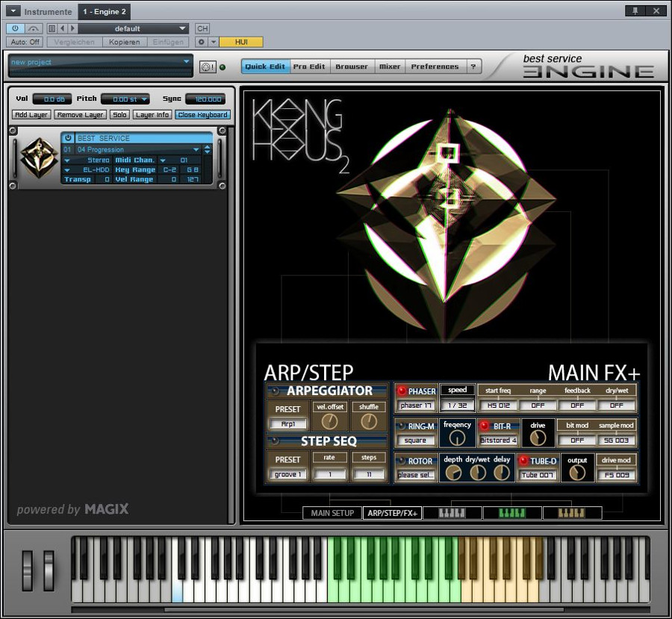Click the Rotor dry/wet knob
This screenshot has width=672, height=619.
[478, 473]
